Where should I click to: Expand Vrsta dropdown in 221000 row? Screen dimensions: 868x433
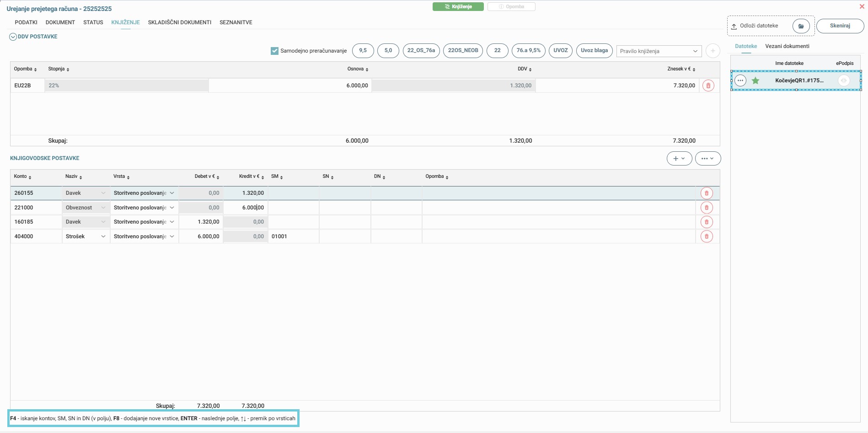(172, 208)
